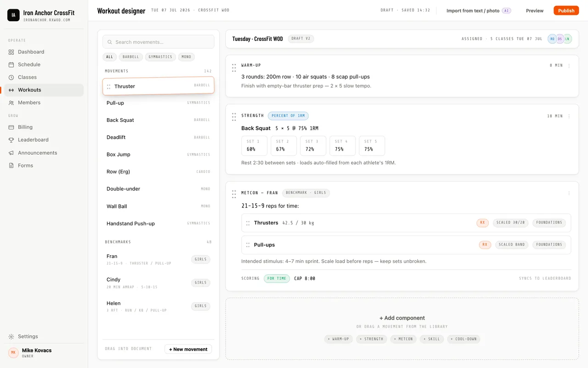The height and width of the screenshot is (368, 588).
Task: Click the search magnifier icon
Action: (x=110, y=42)
